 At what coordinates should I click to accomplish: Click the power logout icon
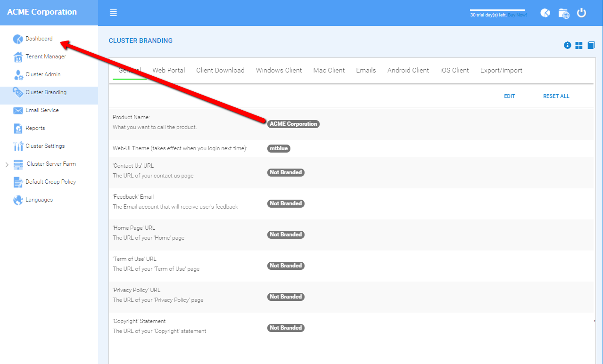pyautogui.click(x=582, y=13)
